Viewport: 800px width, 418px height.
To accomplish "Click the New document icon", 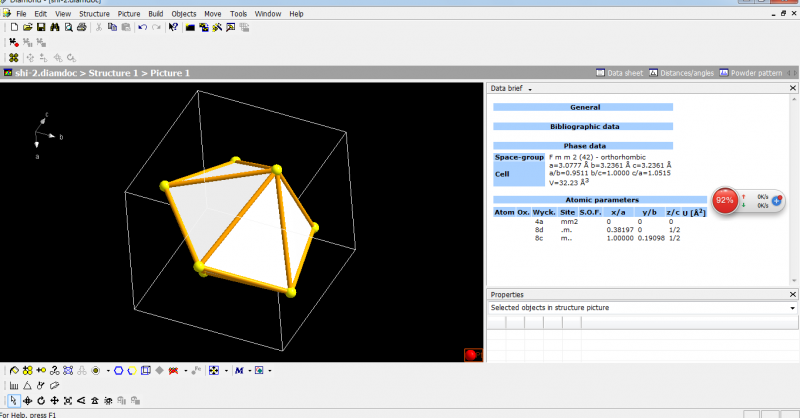I will pyautogui.click(x=14, y=27).
